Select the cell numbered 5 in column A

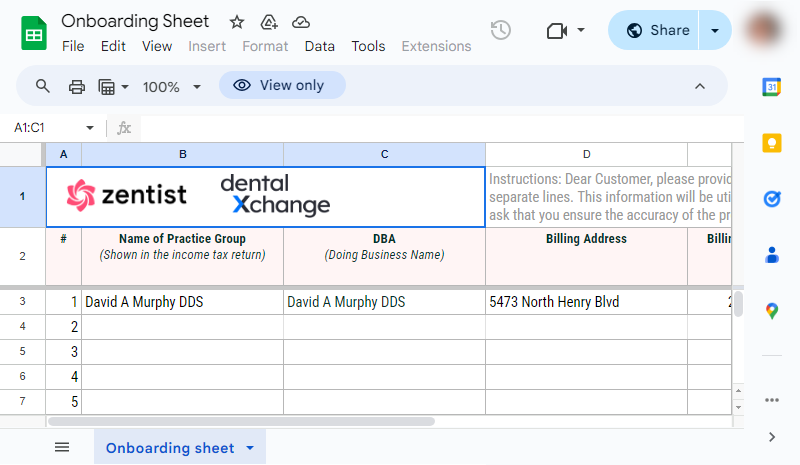(63, 402)
